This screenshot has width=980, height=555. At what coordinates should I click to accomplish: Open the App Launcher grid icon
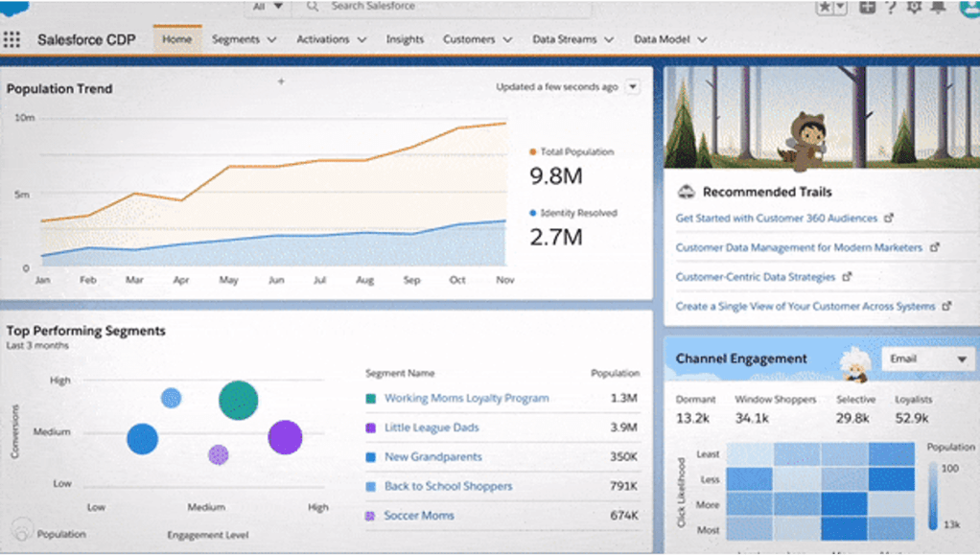(x=12, y=40)
